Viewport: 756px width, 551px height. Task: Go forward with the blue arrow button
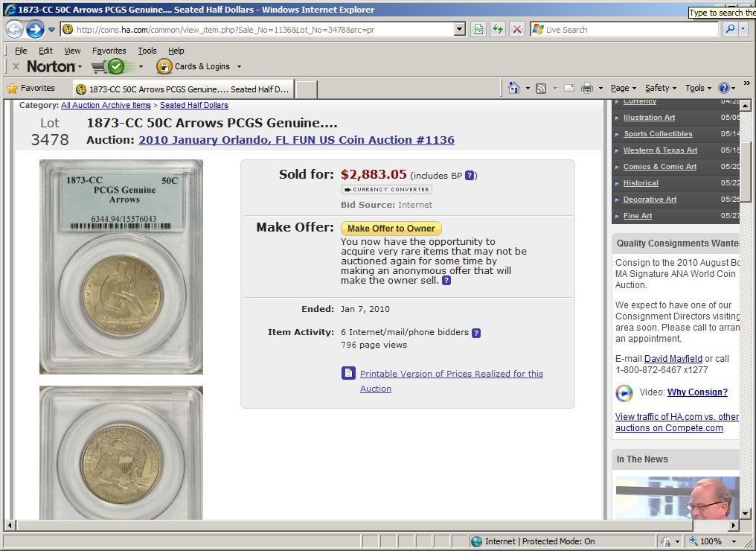(x=35, y=30)
